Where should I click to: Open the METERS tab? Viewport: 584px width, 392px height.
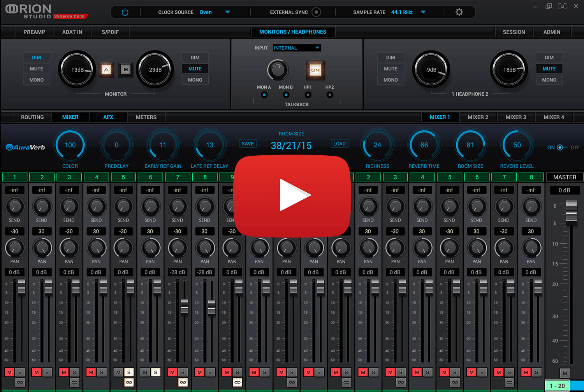click(146, 117)
